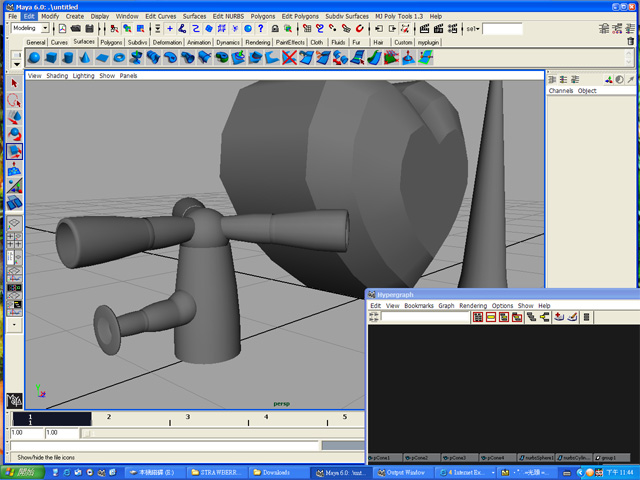Click the command line input field
The image size is (640, 480).
point(164,446)
